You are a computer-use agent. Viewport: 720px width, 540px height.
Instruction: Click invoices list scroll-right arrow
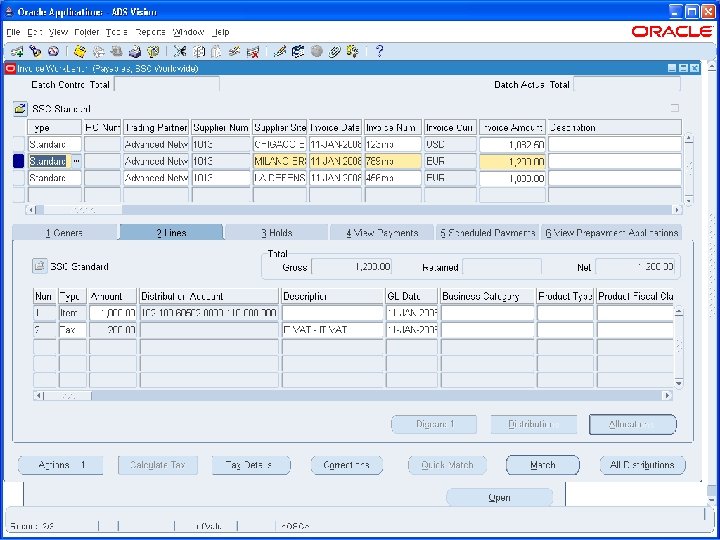click(x=677, y=210)
